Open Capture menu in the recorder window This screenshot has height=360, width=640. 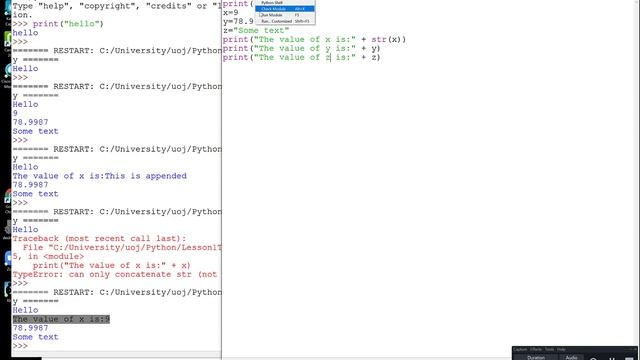click(520, 349)
